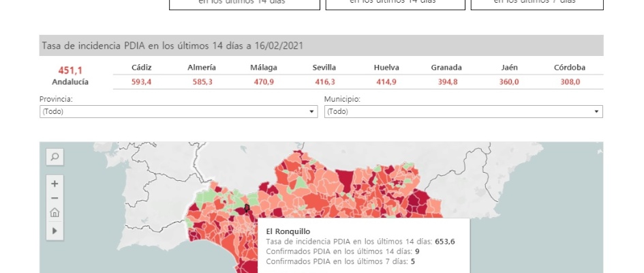This screenshot has height=273, width=644.
Task: Click Andalucía total incidence 451,1
Action: 72,70
